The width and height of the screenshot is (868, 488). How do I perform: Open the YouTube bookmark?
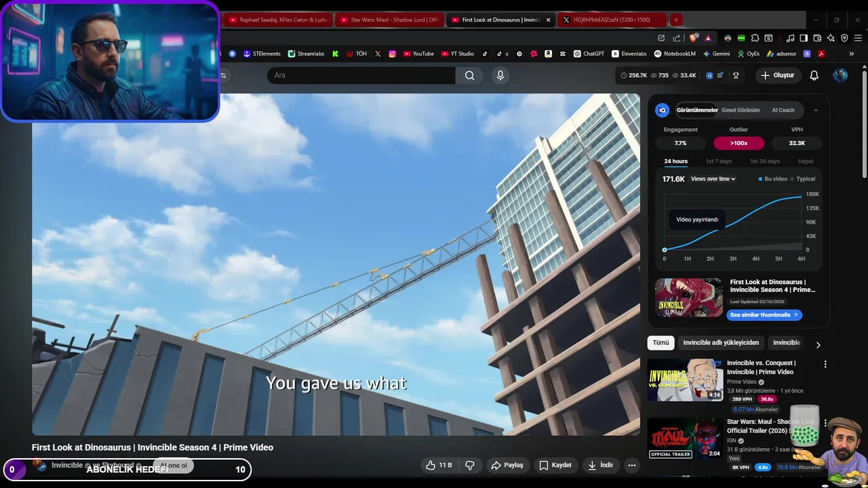tap(418, 54)
